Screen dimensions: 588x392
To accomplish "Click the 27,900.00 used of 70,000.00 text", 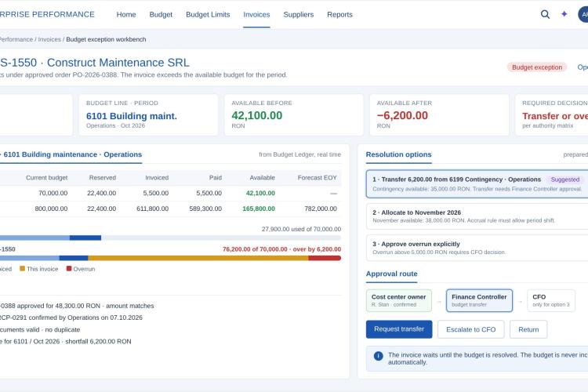I will pos(302,229).
